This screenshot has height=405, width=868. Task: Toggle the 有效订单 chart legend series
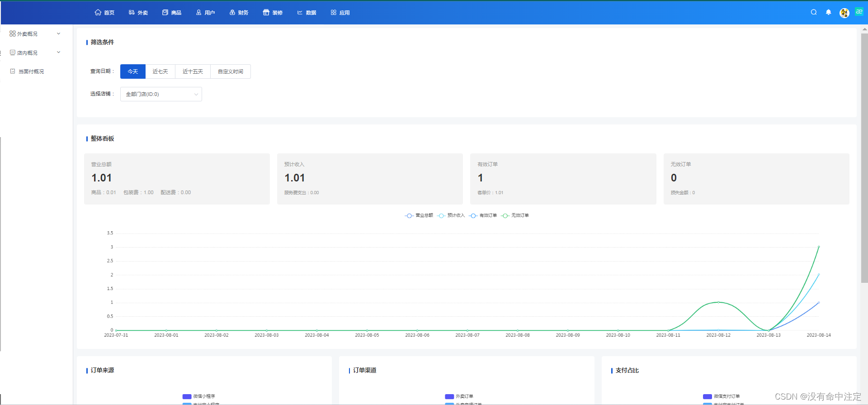483,215
